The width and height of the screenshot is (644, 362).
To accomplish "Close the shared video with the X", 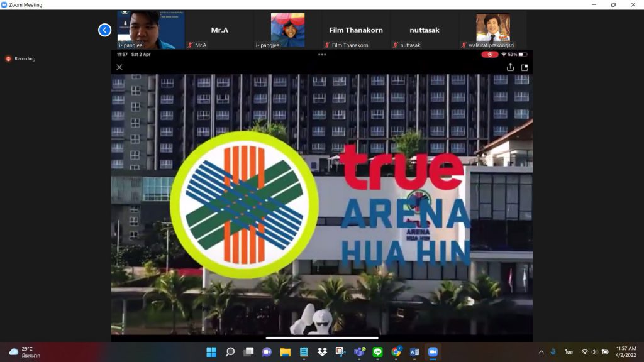I will point(119,67).
